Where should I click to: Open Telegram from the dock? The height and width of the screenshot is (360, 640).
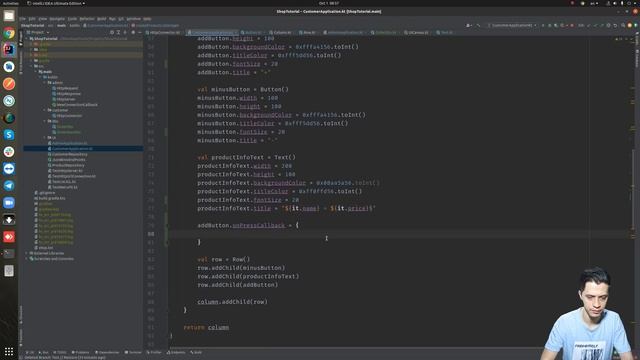click(x=9, y=186)
